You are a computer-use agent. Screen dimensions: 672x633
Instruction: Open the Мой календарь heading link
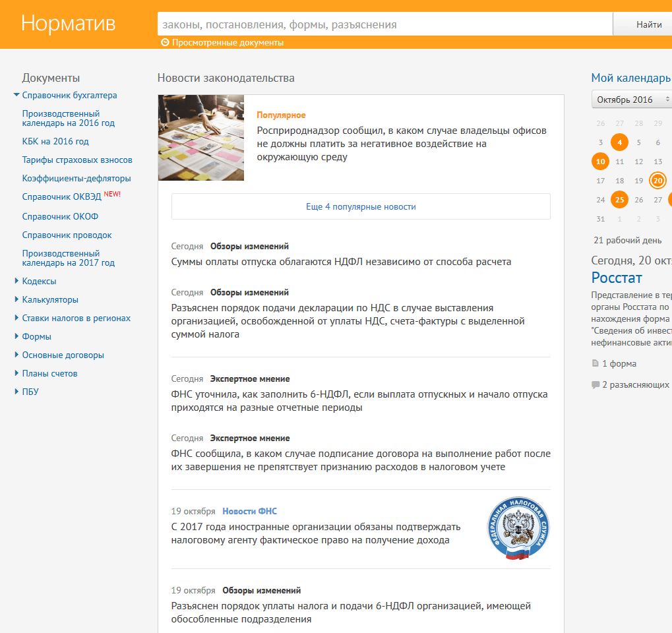pyautogui.click(x=631, y=78)
